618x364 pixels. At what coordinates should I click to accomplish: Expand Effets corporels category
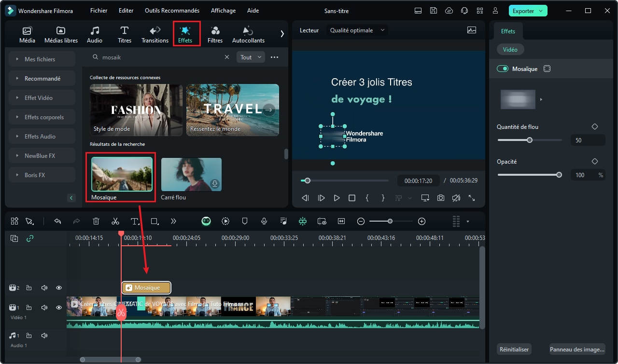(x=42, y=117)
